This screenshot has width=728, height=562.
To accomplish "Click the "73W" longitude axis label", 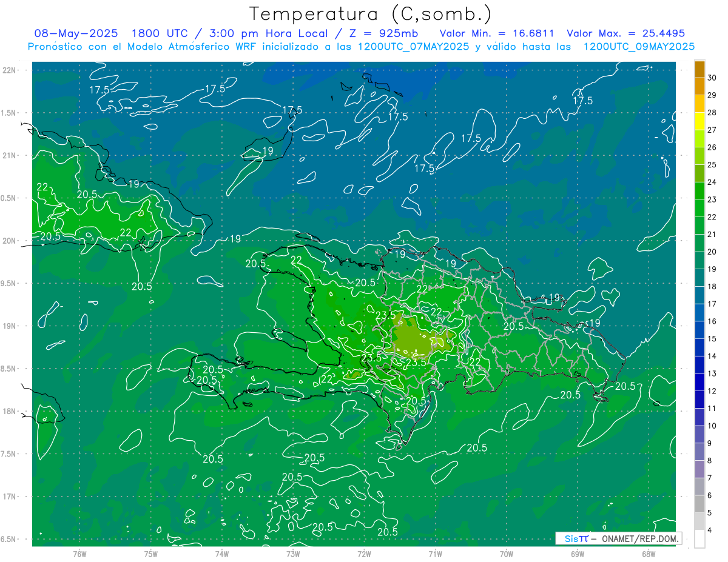I will [x=293, y=554].
